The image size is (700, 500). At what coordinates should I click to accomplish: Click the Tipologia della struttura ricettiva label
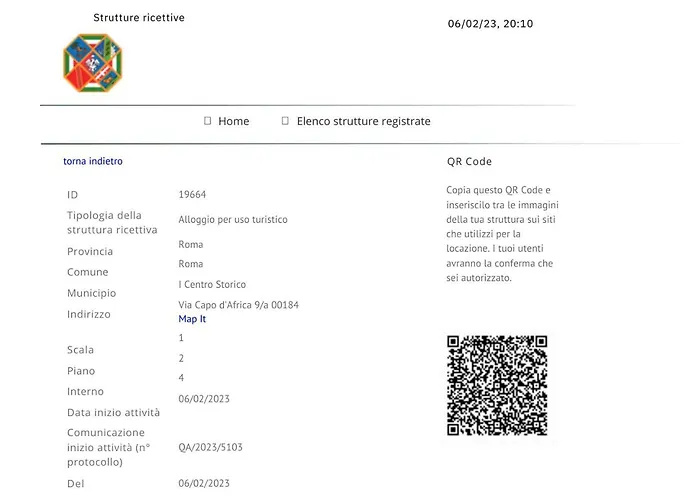coord(111,222)
